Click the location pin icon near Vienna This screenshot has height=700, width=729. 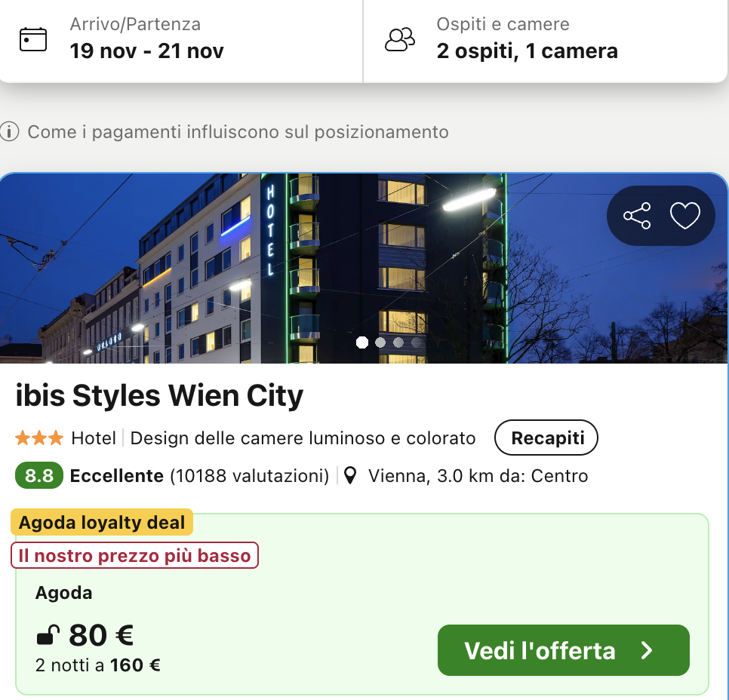(349, 476)
